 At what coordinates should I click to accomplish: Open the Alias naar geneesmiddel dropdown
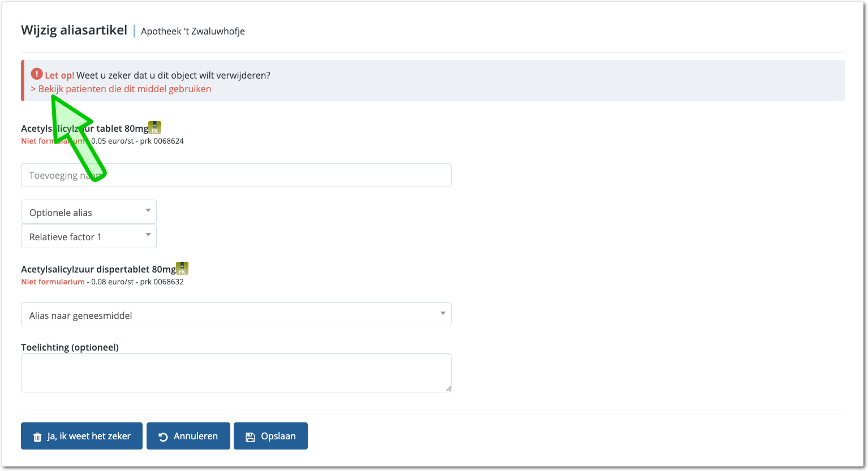tap(236, 315)
